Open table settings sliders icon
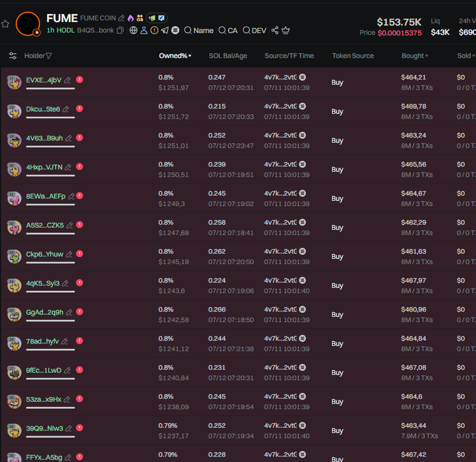The width and height of the screenshot is (476, 462). click(13, 56)
